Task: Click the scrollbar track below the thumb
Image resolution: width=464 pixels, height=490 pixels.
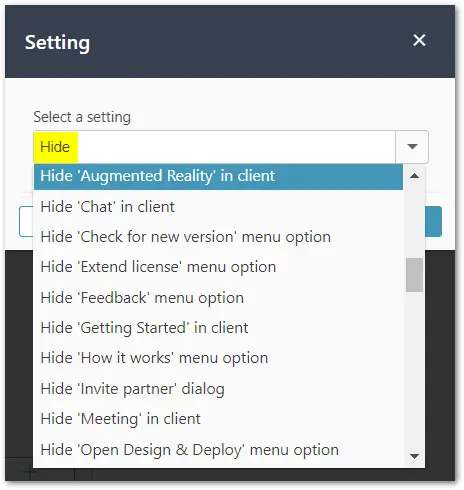Action: [x=414, y=370]
